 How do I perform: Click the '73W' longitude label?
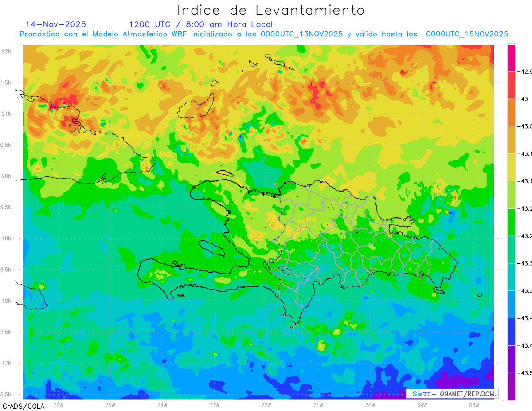coord(214,405)
